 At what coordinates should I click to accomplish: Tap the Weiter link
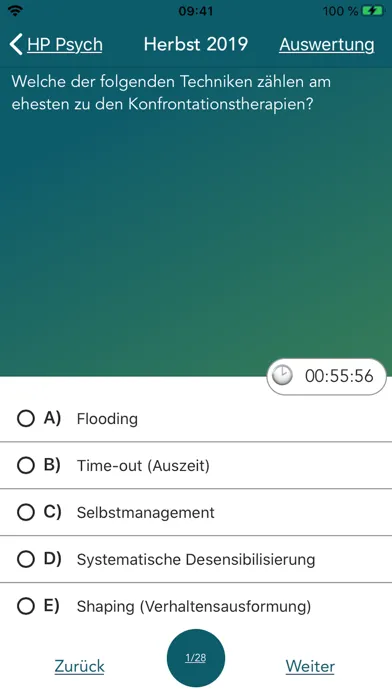(x=310, y=666)
